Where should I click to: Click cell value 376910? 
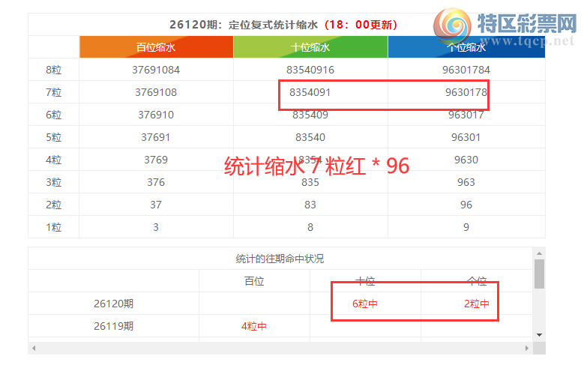pos(156,115)
